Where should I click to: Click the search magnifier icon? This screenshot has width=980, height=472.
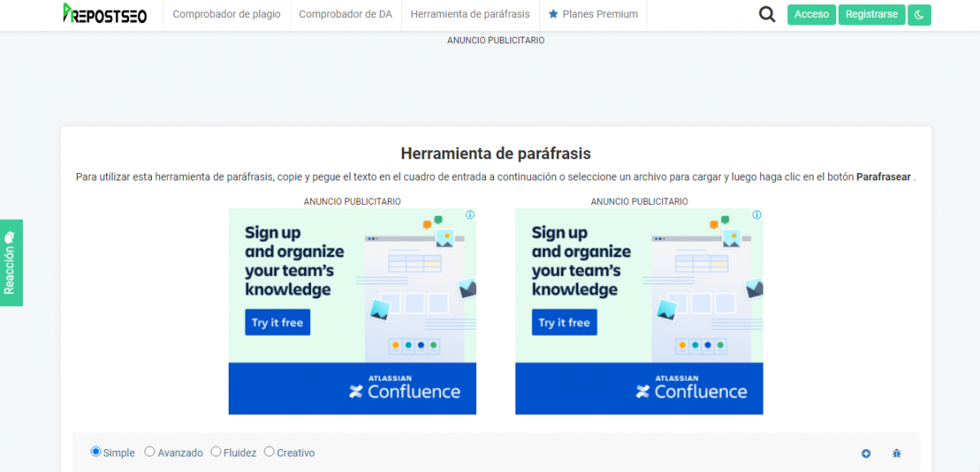click(x=767, y=14)
